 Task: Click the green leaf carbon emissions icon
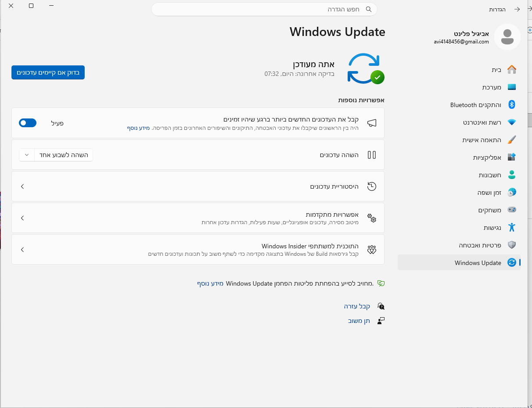pyautogui.click(x=381, y=283)
